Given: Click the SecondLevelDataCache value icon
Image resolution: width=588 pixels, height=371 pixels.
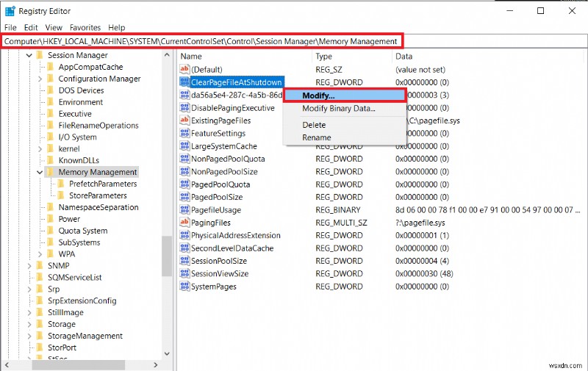Looking at the screenshot, I should [184, 248].
